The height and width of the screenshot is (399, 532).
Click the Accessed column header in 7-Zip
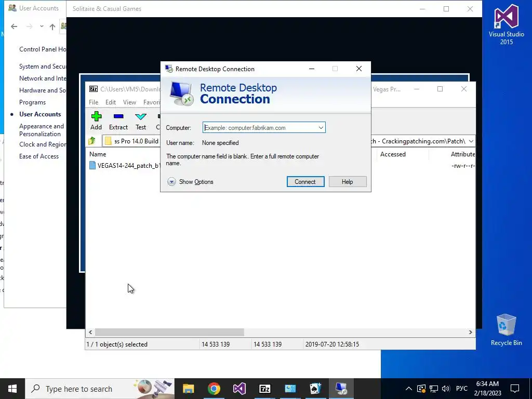[393, 154]
